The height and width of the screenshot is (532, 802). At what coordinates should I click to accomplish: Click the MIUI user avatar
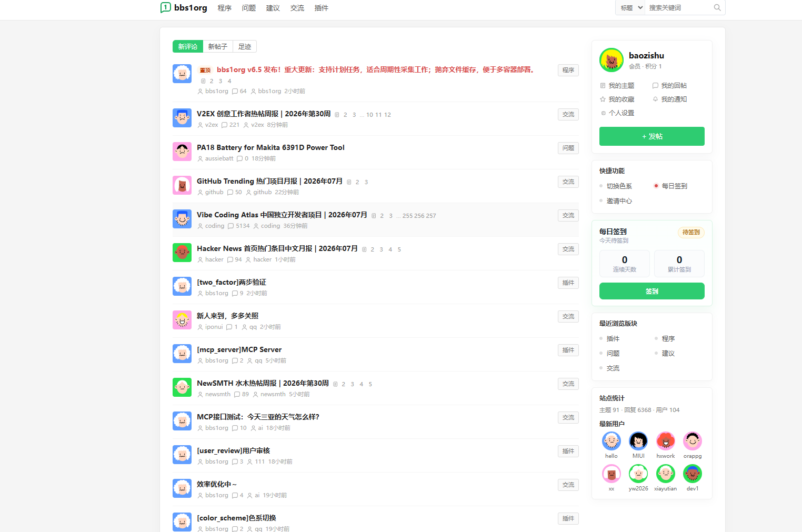click(638, 441)
